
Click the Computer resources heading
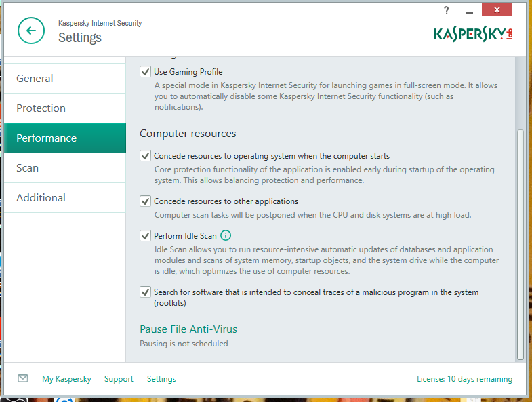pyautogui.click(x=188, y=134)
